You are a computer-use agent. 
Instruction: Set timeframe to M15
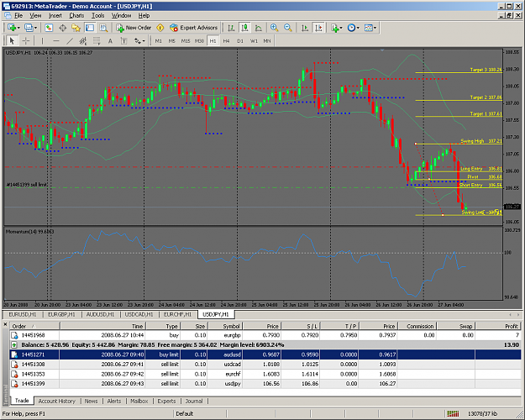tap(186, 41)
